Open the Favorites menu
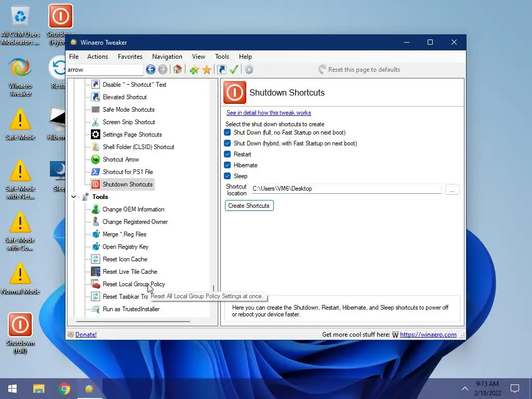The height and width of the screenshot is (399, 532). [x=130, y=57]
